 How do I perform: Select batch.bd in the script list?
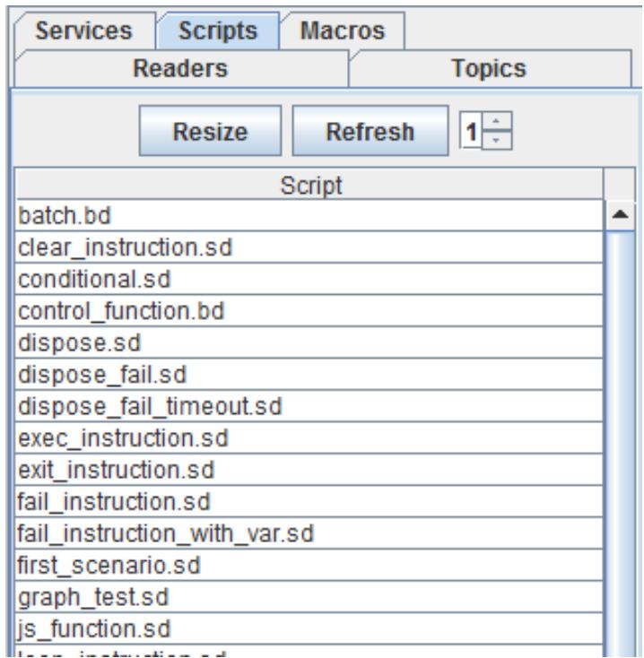309,216
